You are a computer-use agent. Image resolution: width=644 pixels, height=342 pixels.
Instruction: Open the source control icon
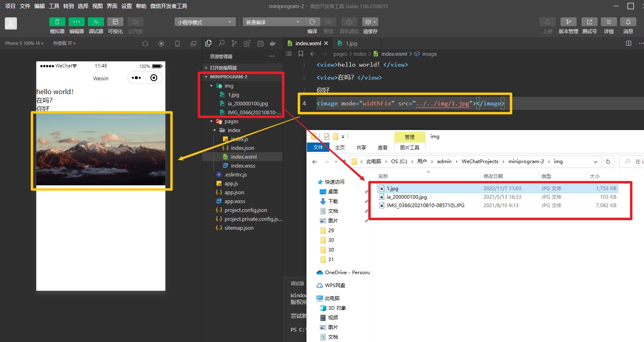[x=234, y=43]
